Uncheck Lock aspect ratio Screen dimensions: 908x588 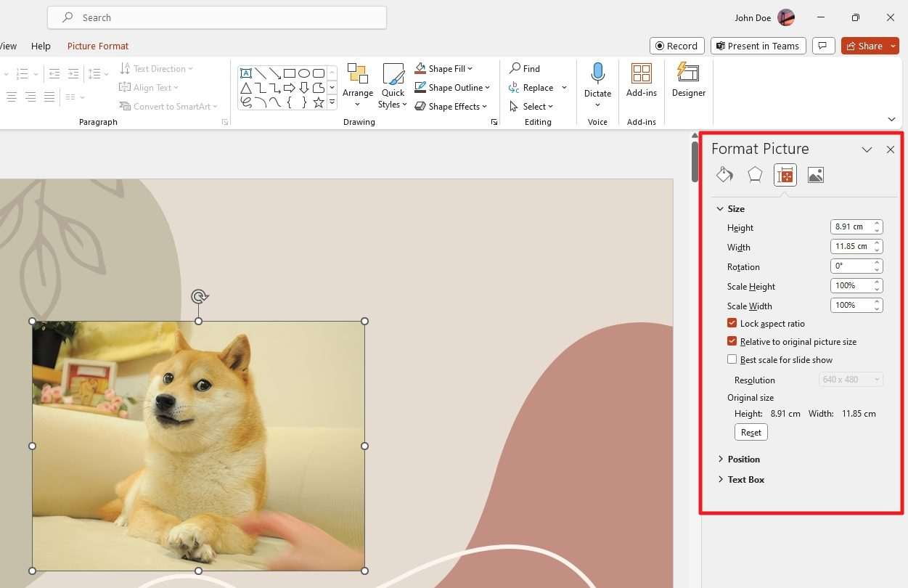click(732, 323)
